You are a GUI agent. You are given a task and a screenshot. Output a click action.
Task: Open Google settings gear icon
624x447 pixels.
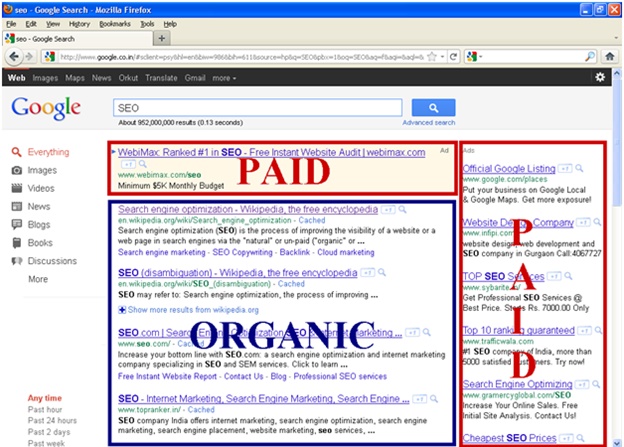pyautogui.click(x=600, y=77)
